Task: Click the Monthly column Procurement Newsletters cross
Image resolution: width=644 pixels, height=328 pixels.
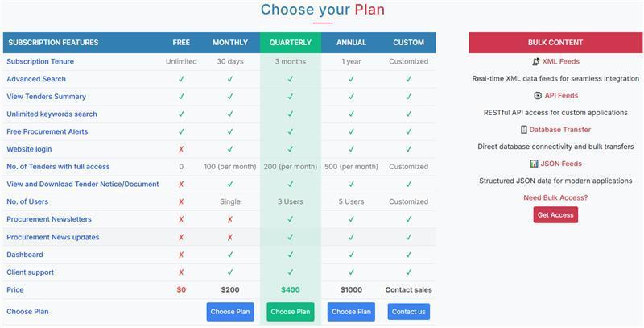Action: tap(230, 219)
